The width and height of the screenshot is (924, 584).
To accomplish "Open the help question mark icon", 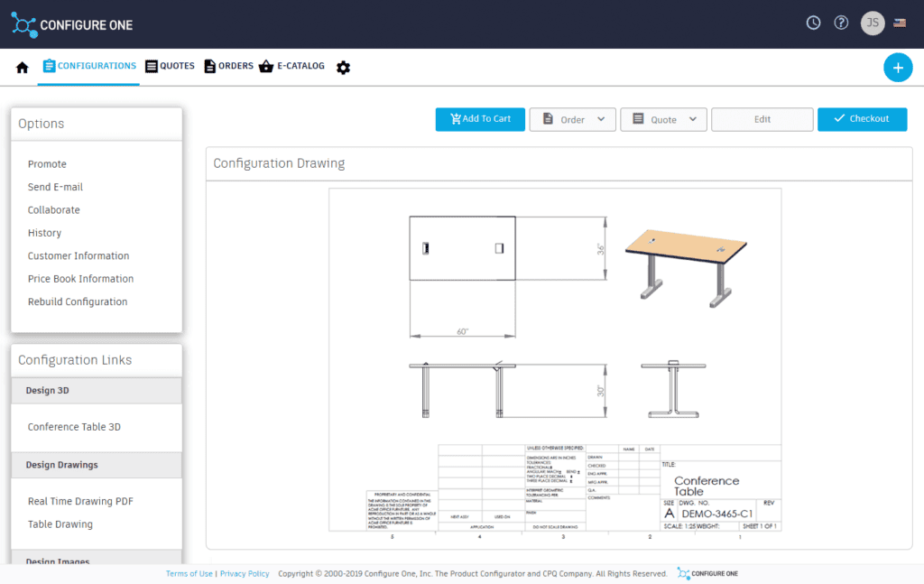I will 841,23.
